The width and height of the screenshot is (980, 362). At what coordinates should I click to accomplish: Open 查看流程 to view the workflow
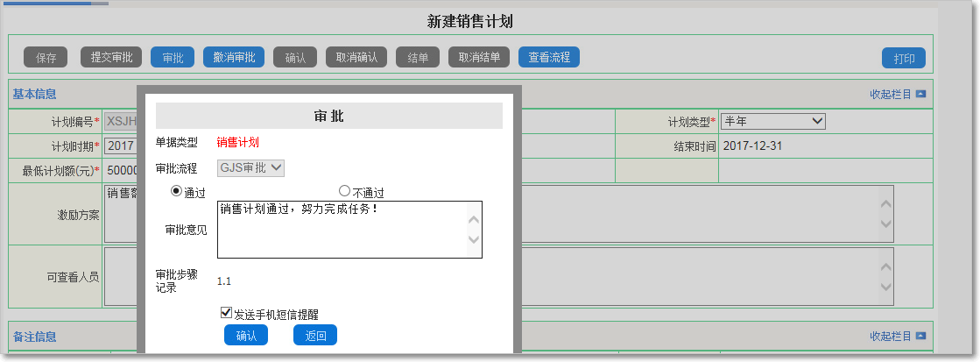(549, 58)
